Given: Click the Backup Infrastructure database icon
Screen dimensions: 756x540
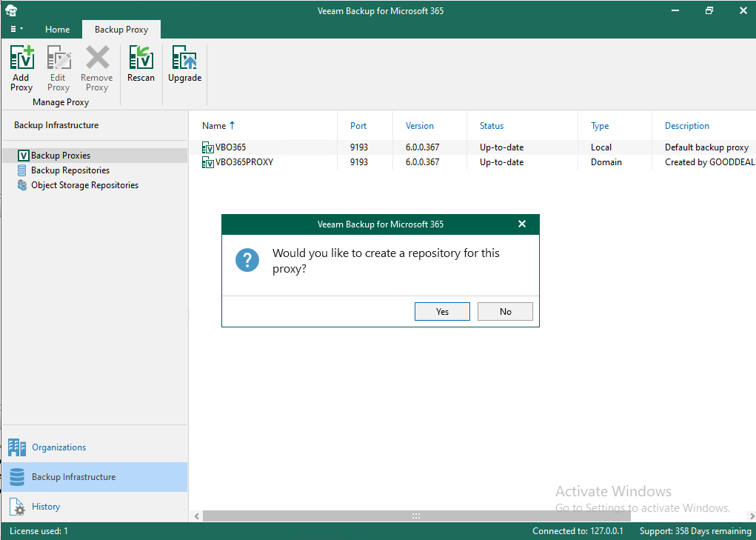Looking at the screenshot, I should click(17, 477).
